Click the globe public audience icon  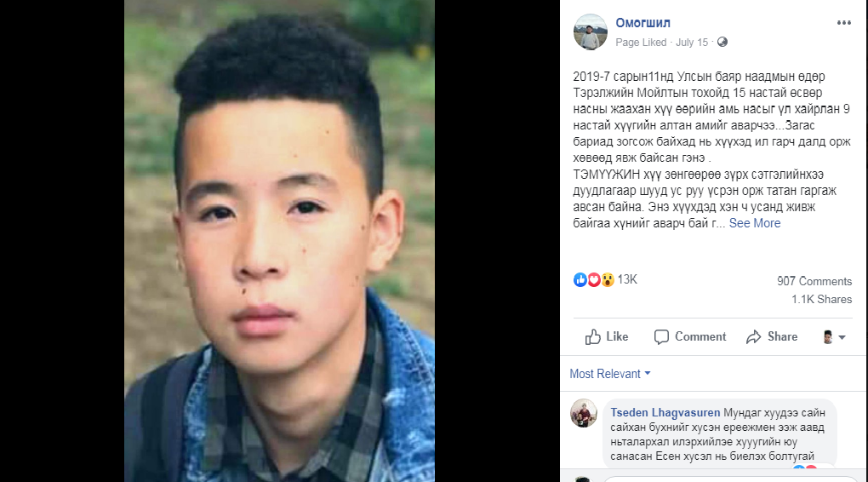click(x=722, y=42)
